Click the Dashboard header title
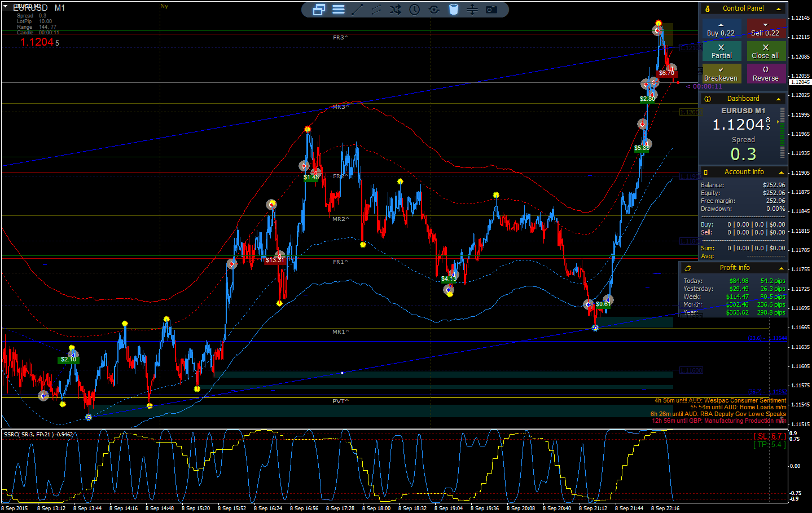This screenshot has height=513, width=812. tap(743, 99)
